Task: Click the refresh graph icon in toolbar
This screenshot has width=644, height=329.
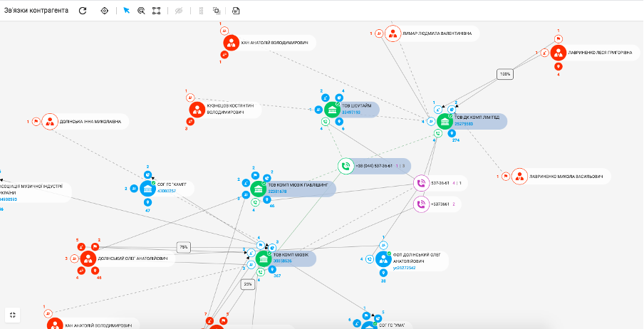Action: 83,11
